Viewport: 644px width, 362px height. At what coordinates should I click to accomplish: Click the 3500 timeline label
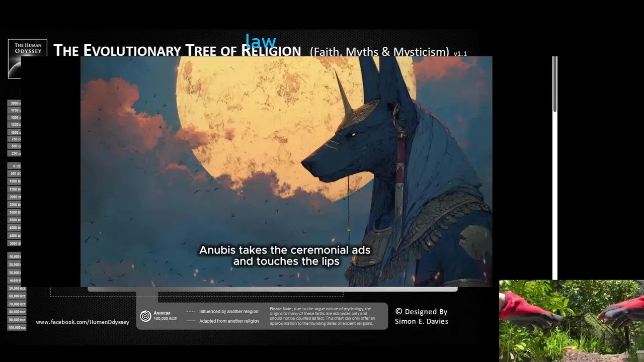[x=15, y=220]
